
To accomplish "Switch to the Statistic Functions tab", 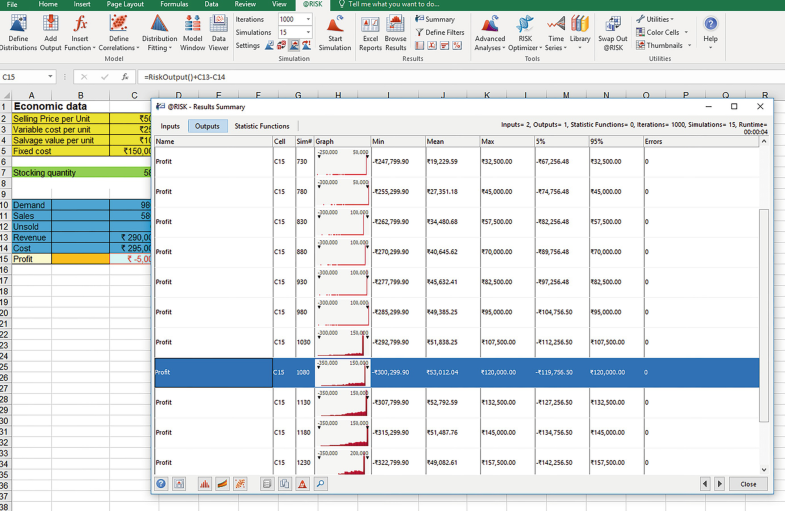I will pyautogui.click(x=262, y=126).
